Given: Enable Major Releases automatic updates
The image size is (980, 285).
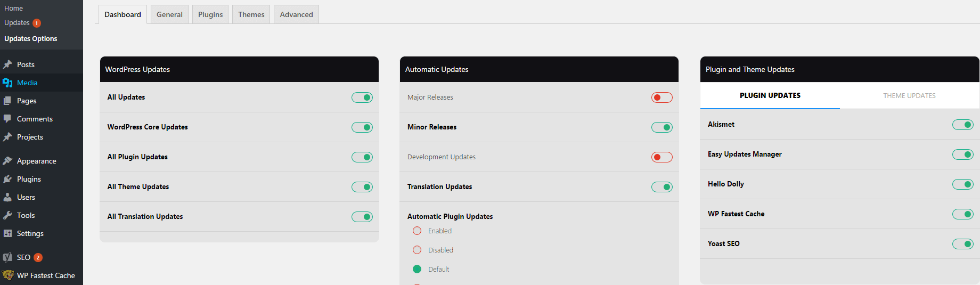Looking at the screenshot, I should tap(662, 97).
